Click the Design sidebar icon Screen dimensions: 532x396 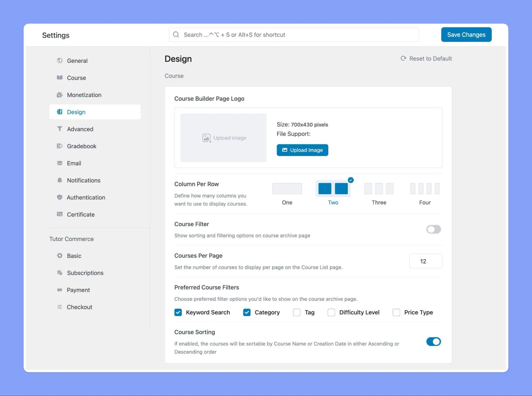coord(60,111)
